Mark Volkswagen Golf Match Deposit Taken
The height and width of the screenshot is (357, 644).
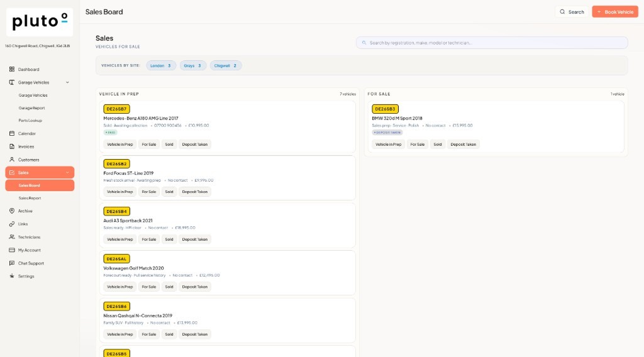195,287
